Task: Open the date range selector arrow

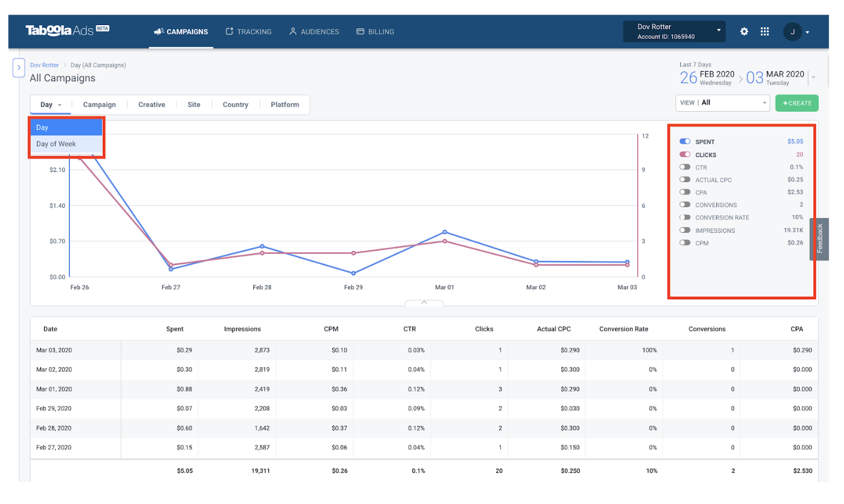Action: tap(812, 78)
